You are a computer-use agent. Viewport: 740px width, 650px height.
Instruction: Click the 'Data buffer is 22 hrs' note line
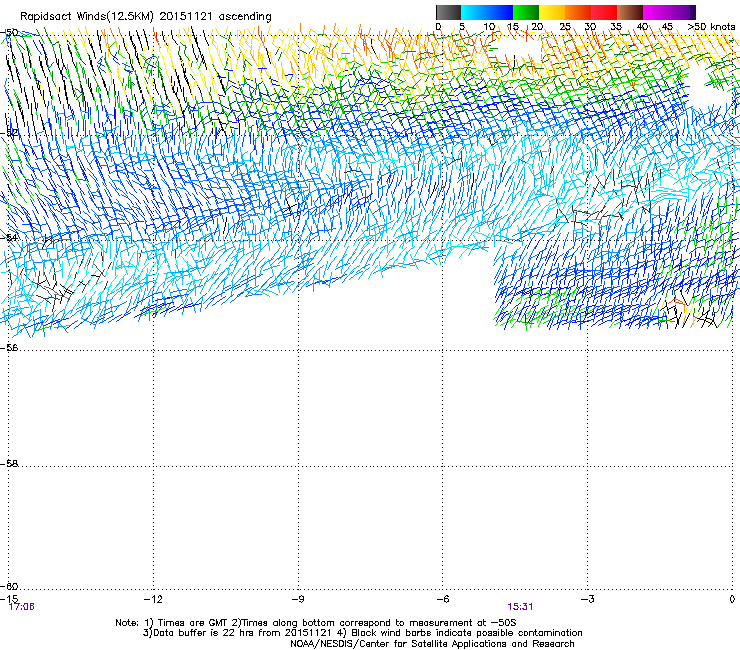pyautogui.click(x=362, y=633)
